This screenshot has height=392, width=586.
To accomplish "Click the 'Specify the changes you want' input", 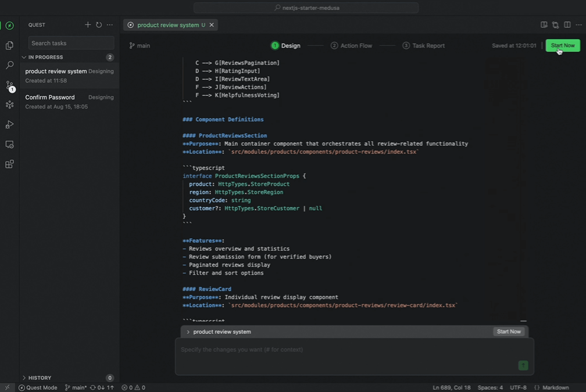I will (354, 357).
